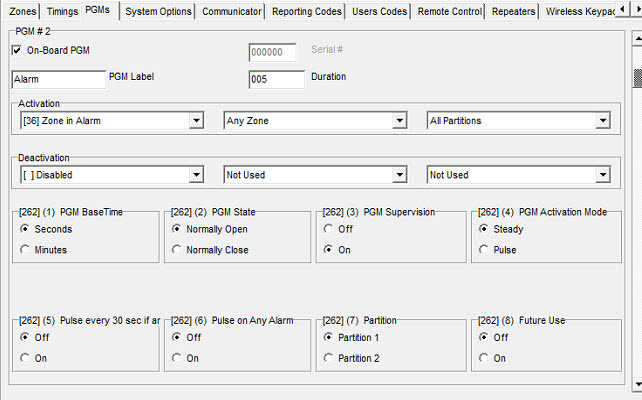Click the vertical scrollbar down arrow
642x400 pixels.
pyautogui.click(x=636, y=383)
